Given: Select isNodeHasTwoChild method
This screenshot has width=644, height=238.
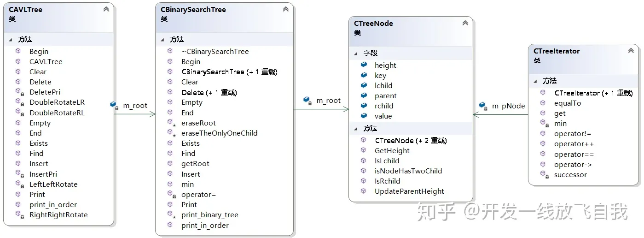Looking at the screenshot, I should click(x=408, y=171).
